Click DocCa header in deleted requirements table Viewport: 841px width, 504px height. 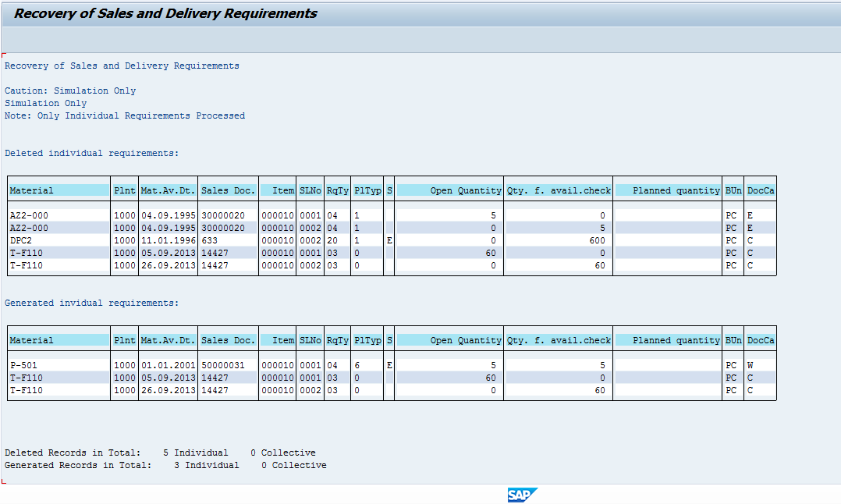click(761, 190)
